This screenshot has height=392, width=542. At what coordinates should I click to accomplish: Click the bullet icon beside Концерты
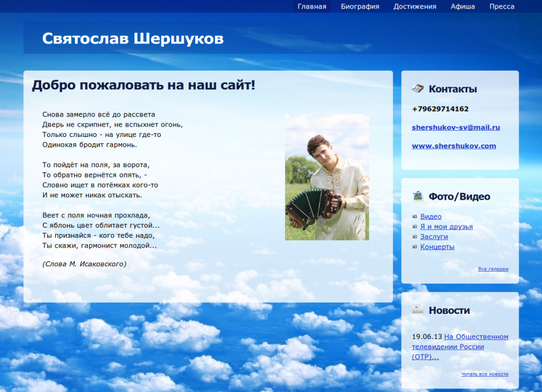pos(415,247)
